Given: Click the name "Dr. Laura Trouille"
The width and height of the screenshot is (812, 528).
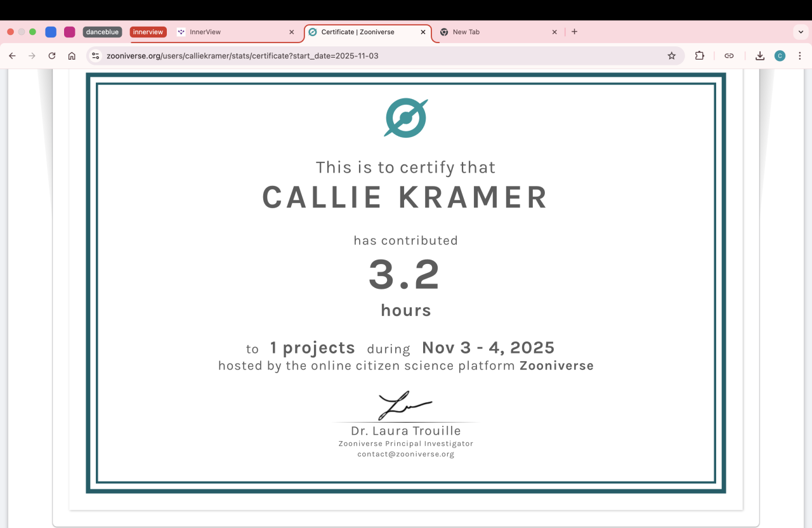Looking at the screenshot, I should pos(406,431).
